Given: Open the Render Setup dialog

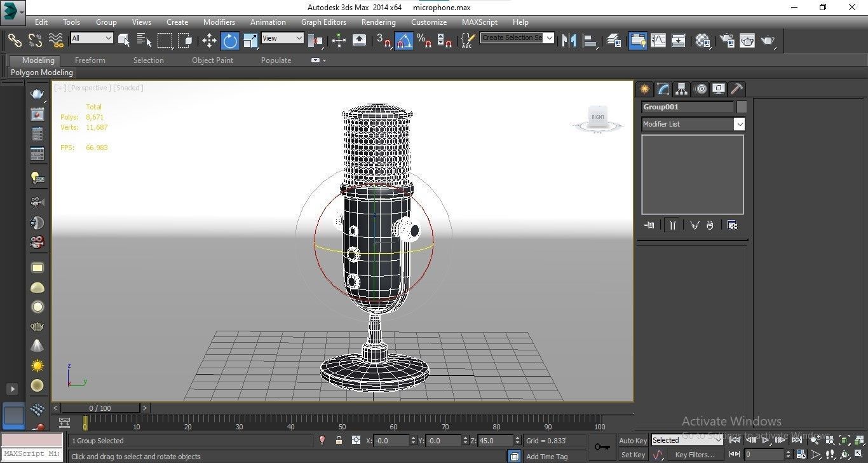Looking at the screenshot, I should click(726, 41).
